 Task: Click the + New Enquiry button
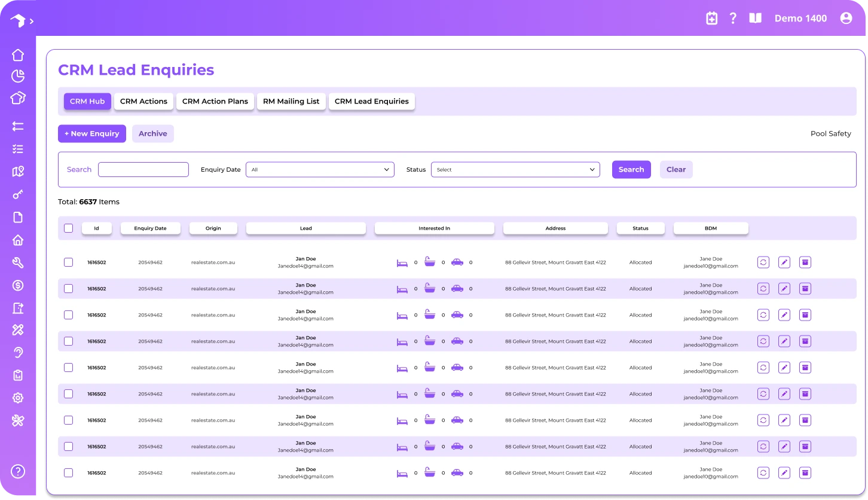[x=92, y=133]
